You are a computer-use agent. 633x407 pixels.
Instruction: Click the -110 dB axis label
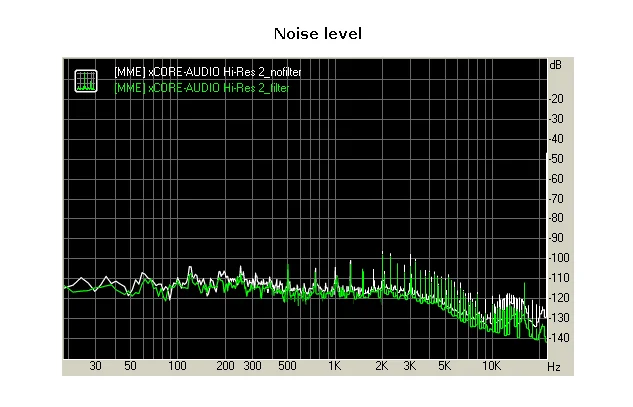coord(559,277)
